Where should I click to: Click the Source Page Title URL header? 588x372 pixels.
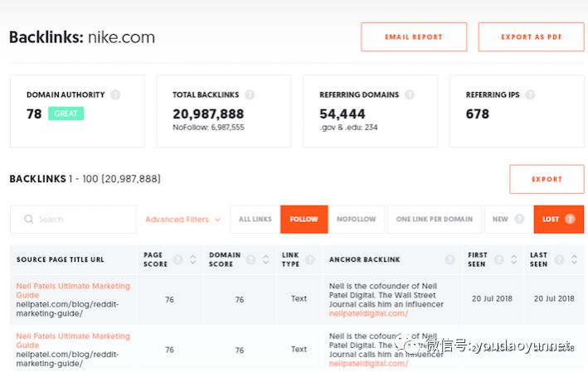(61, 259)
